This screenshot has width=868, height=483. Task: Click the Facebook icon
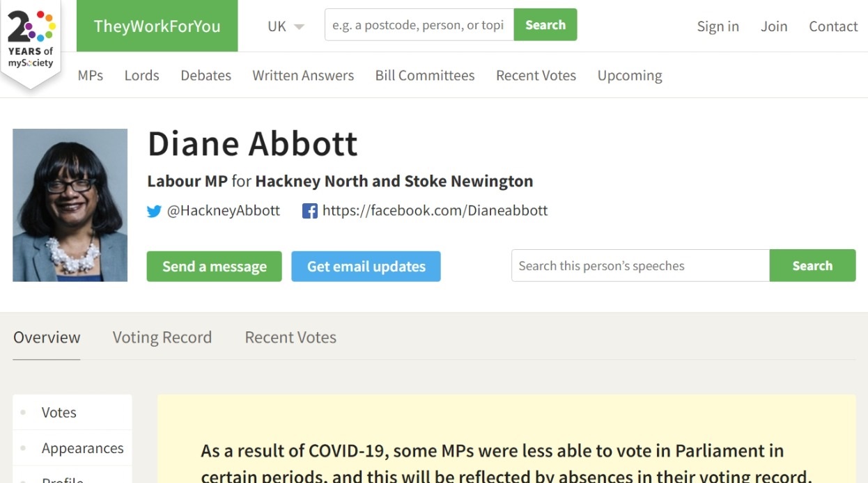click(310, 211)
